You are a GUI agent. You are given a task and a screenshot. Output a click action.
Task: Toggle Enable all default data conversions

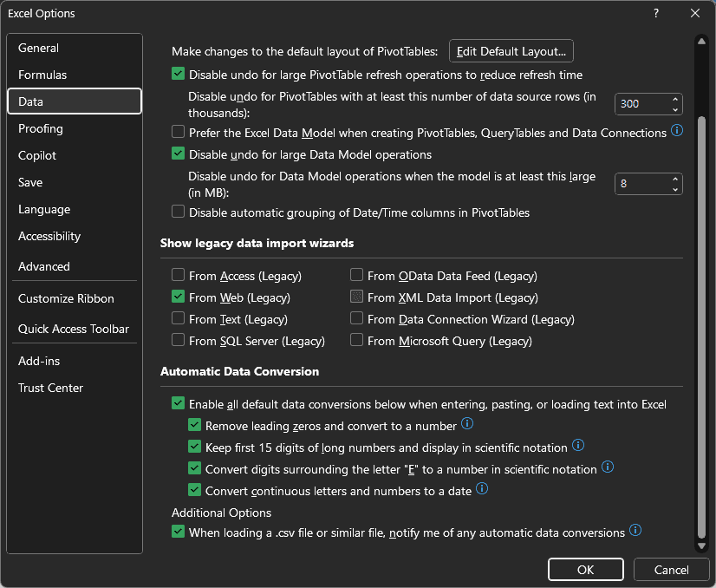click(x=178, y=403)
